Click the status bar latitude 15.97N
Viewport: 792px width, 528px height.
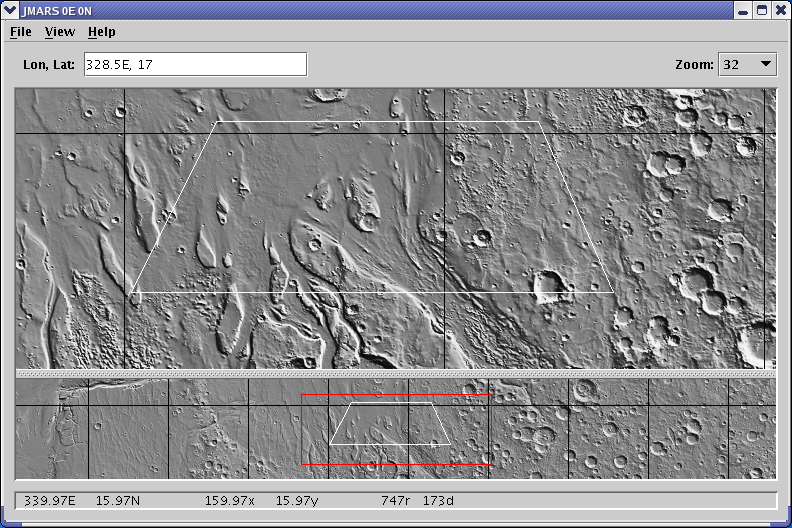click(118, 501)
